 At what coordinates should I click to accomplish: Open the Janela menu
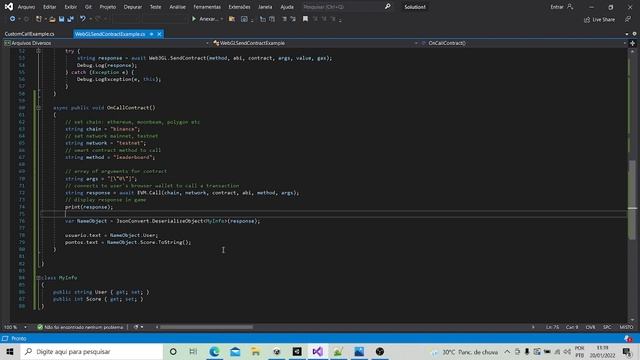tap(265, 7)
